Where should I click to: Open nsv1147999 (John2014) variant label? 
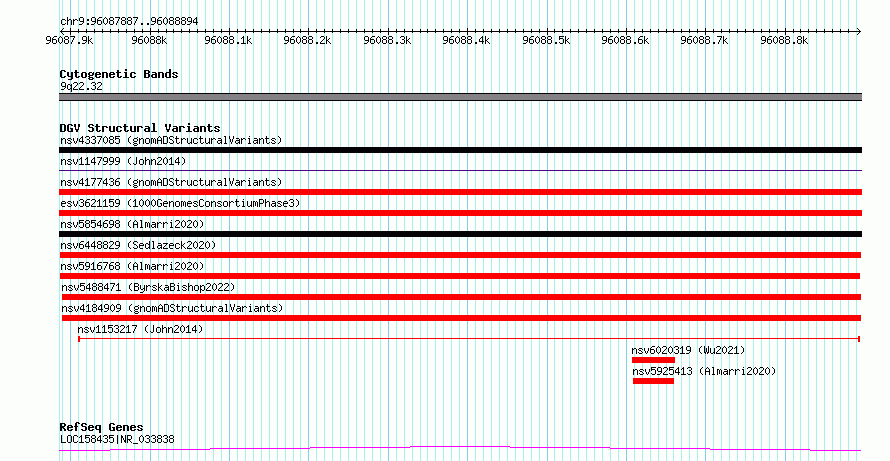123,161
